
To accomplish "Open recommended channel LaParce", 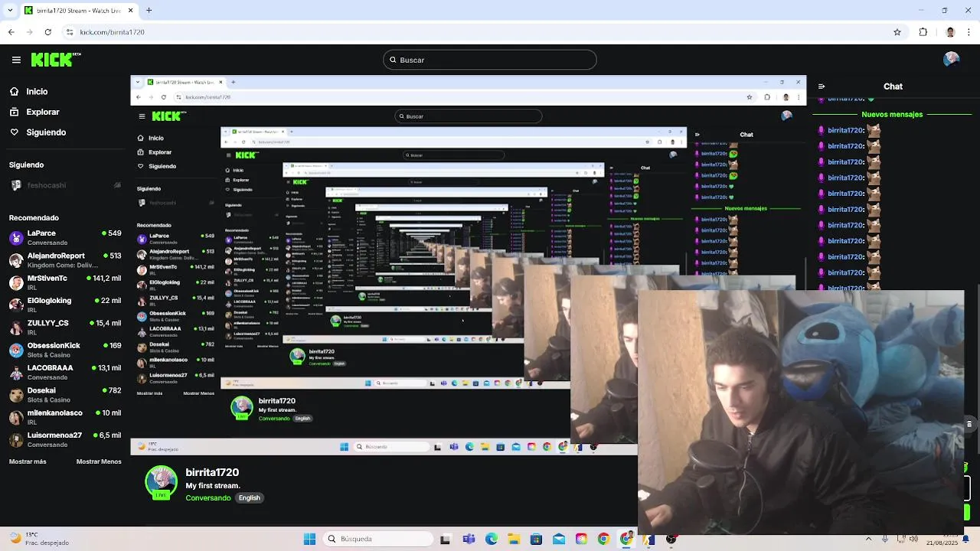I will click(x=64, y=237).
